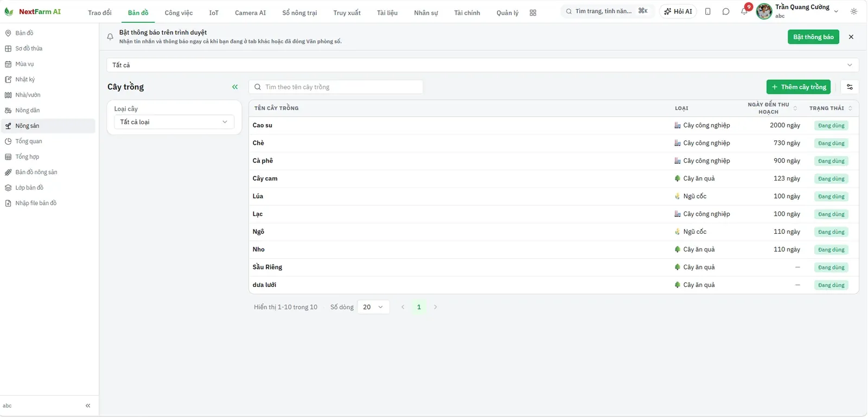Open the Loại cây dropdown filter
The height and width of the screenshot is (417, 868).
174,122
